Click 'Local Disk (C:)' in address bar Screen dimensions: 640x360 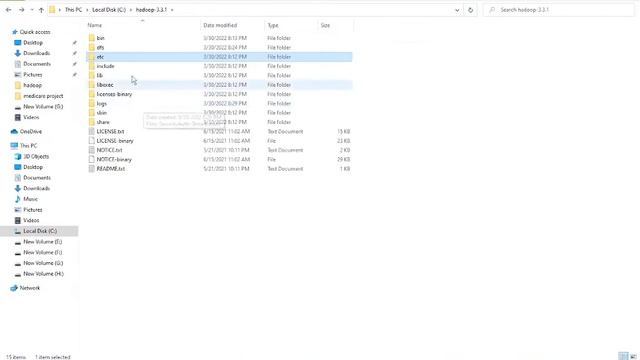pos(109,10)
